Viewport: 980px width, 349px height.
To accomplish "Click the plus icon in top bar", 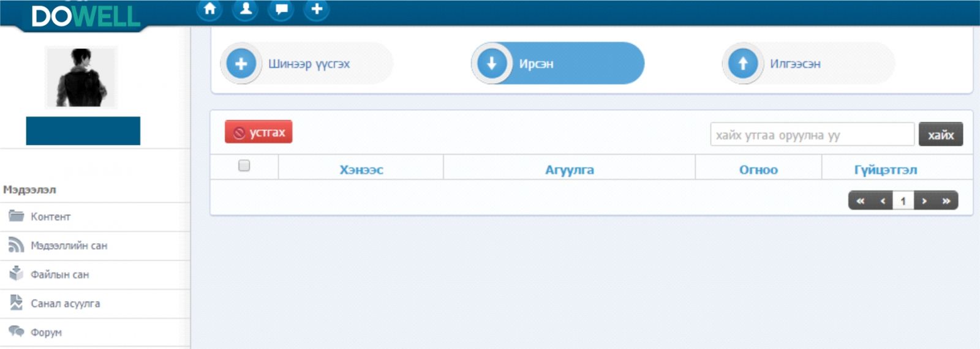I will point(317,9).
